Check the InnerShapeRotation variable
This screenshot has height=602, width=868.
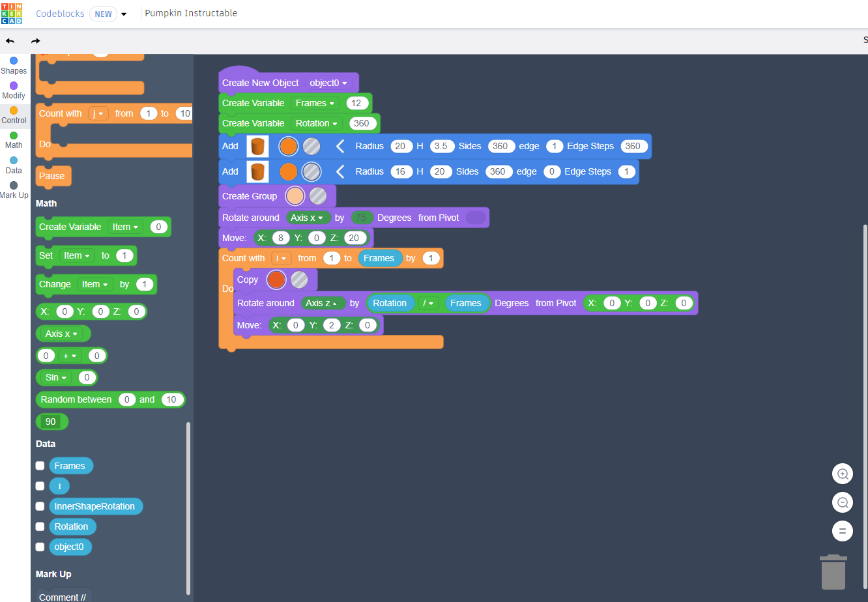(40, 506)
